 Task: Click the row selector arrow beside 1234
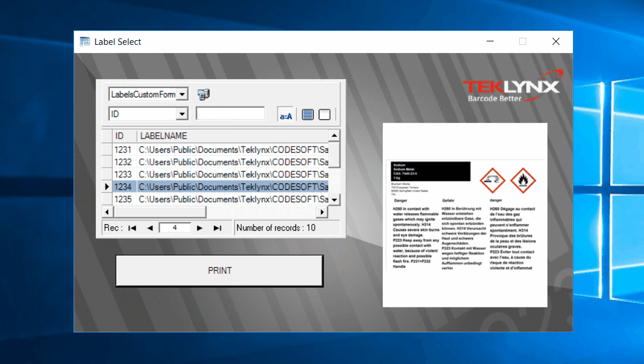pos(107,187)
